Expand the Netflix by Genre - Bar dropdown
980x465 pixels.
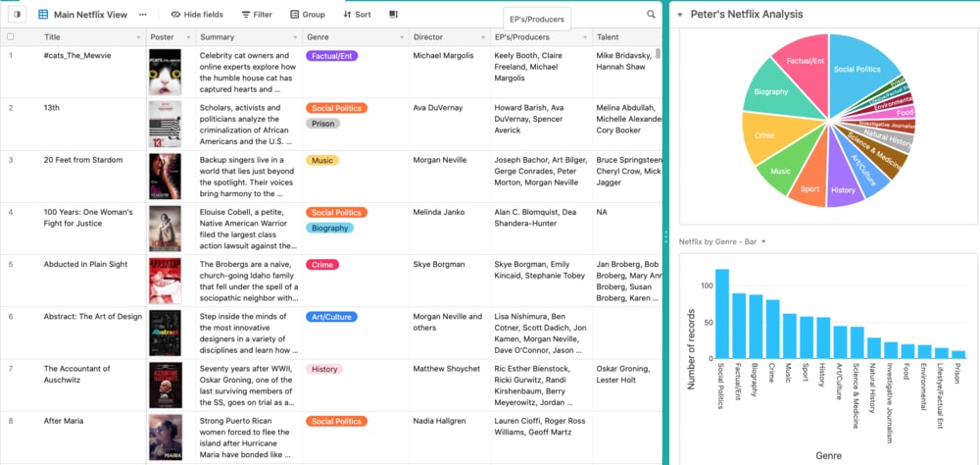pyautogui.click(x=763, y=241)
